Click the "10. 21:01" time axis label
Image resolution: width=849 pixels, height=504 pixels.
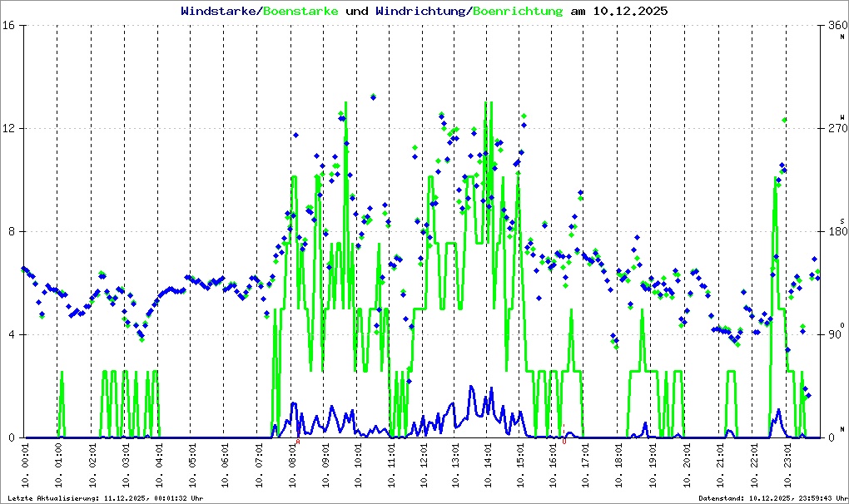[x=719, y=464]
